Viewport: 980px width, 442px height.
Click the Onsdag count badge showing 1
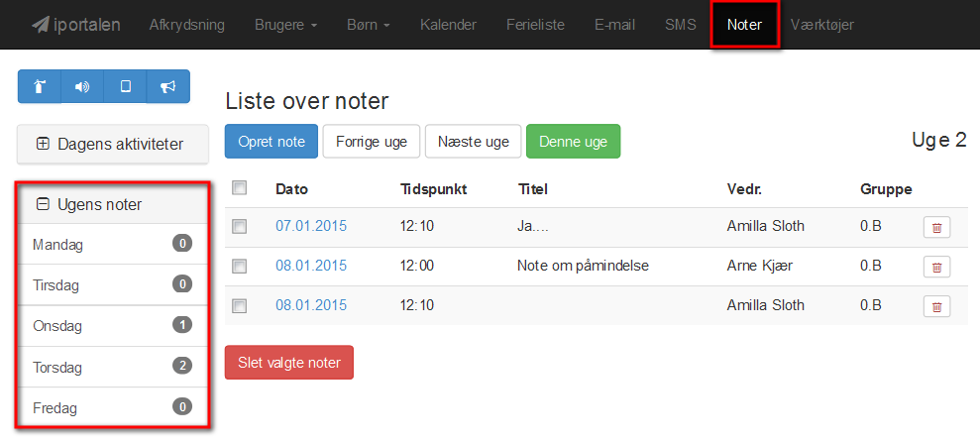(x=182, y=325)
